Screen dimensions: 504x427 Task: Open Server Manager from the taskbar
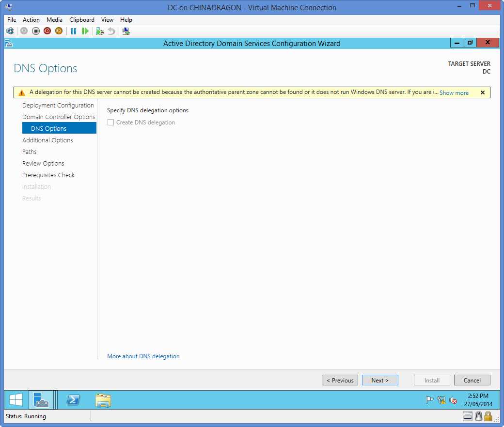point(41,400)
